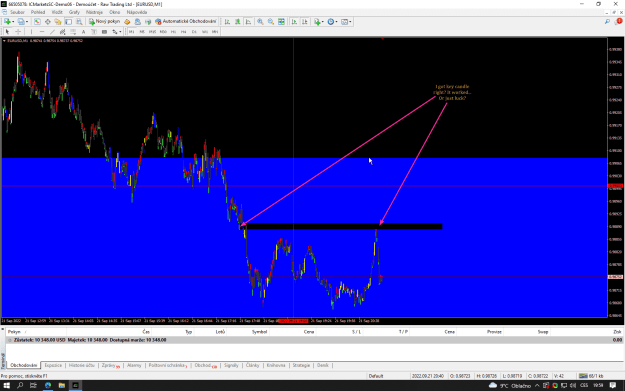Switch to Zprávy terminal tab
The image size is (625, 391).
coord(110,365)
